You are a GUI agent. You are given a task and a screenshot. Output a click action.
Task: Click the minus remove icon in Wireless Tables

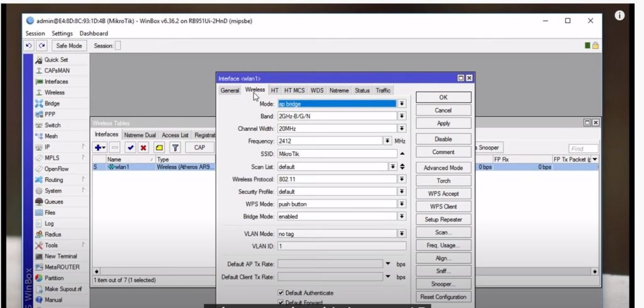pyautogui.click(x=115, y=148)
